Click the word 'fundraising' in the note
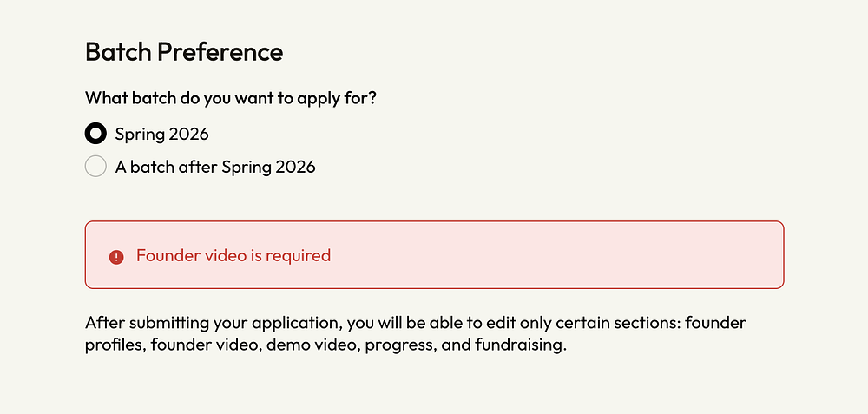The height and width of the screenshot is (414, 868). click(520, 346)
